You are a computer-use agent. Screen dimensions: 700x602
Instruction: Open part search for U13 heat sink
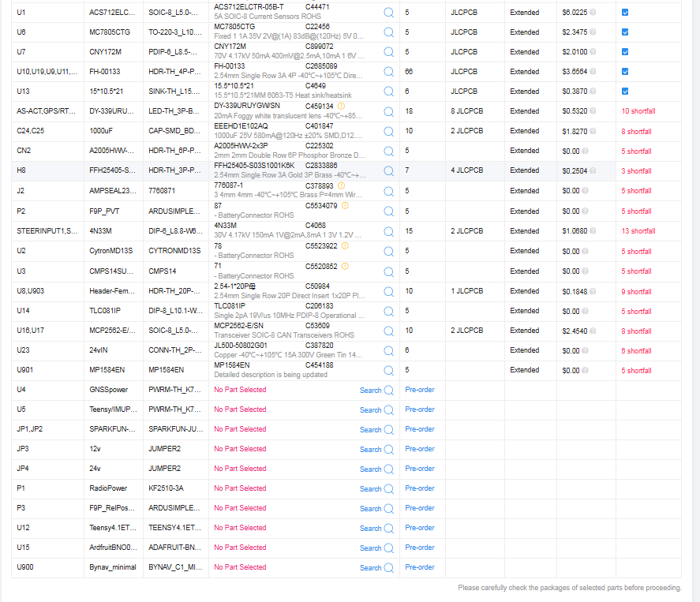(x=389, y=92)
